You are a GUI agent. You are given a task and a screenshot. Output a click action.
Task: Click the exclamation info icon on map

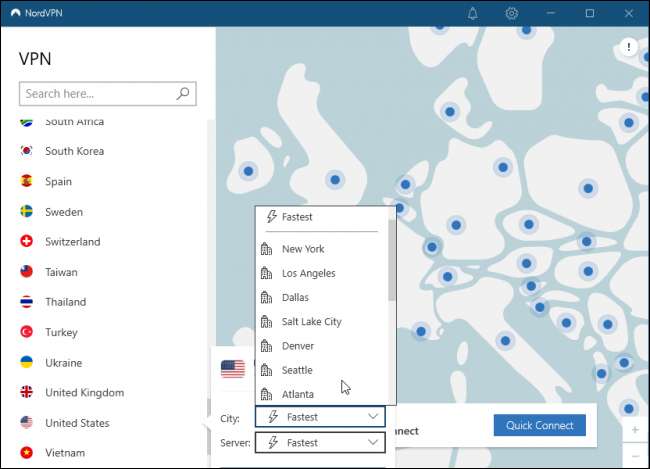pos(629,47)
